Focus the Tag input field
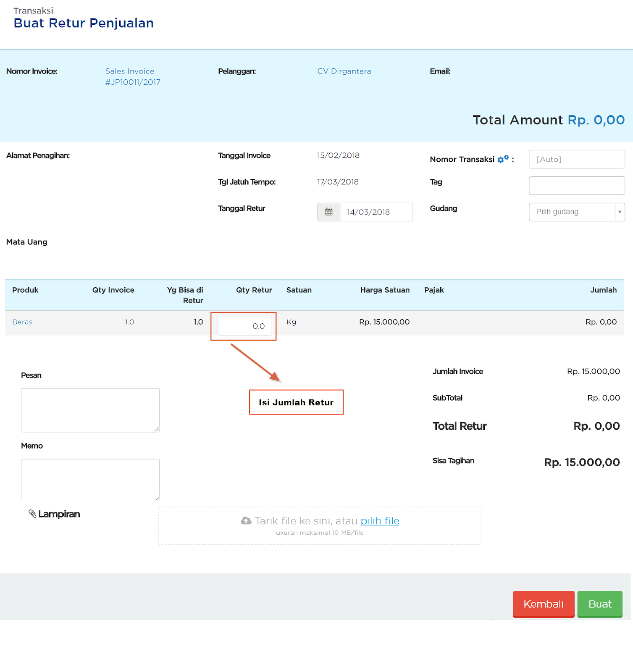Viewport: 633px width, 672px height. [577, 186]
